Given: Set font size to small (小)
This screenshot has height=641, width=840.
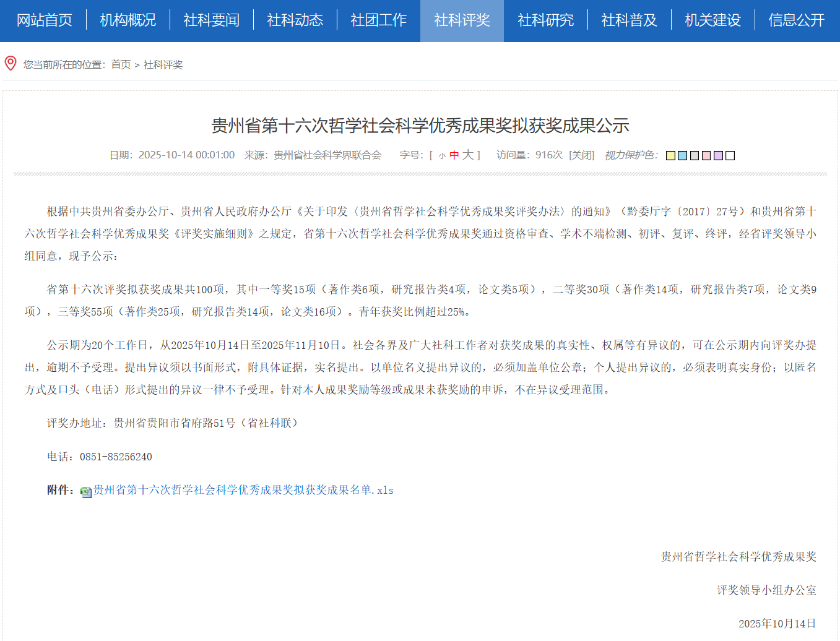Looking at the screenshot, I should tap(442, 156).
